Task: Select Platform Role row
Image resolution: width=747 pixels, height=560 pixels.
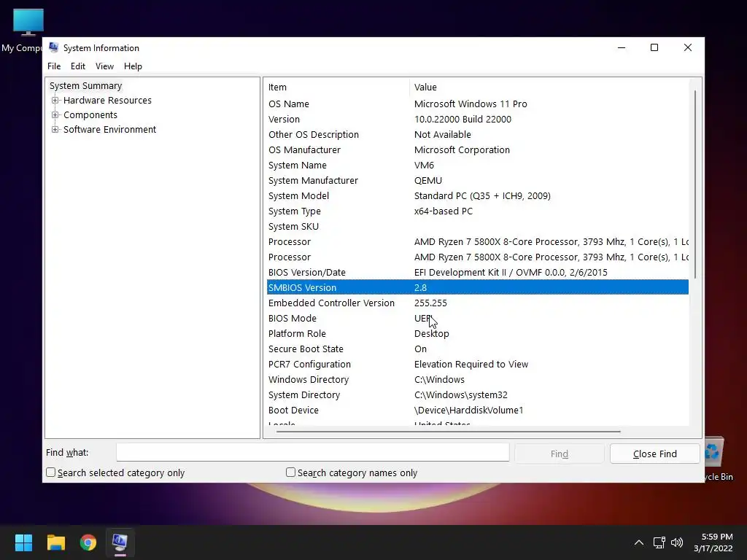Action: pos(477,333)
